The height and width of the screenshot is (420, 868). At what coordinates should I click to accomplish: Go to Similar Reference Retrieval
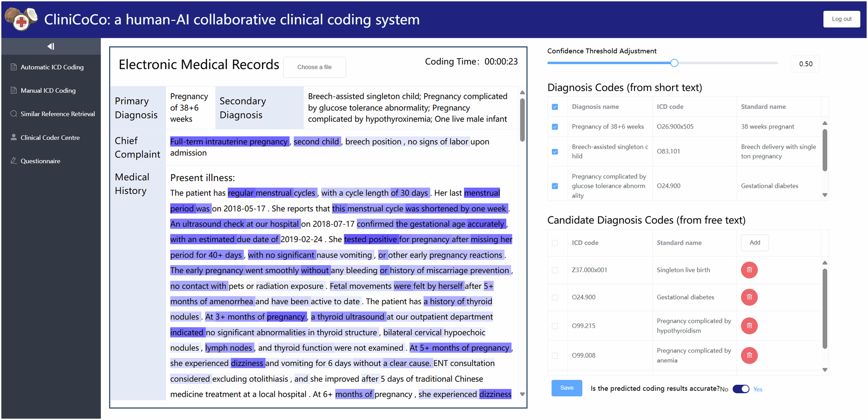coord(57,114)
